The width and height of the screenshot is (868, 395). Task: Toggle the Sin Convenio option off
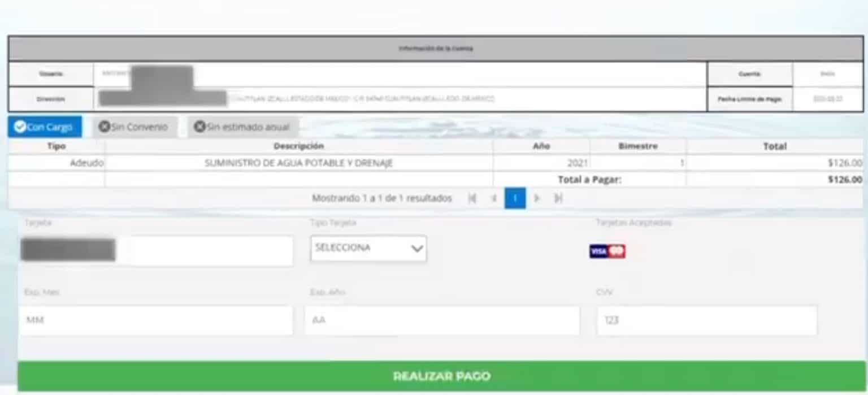pos(134,127)
